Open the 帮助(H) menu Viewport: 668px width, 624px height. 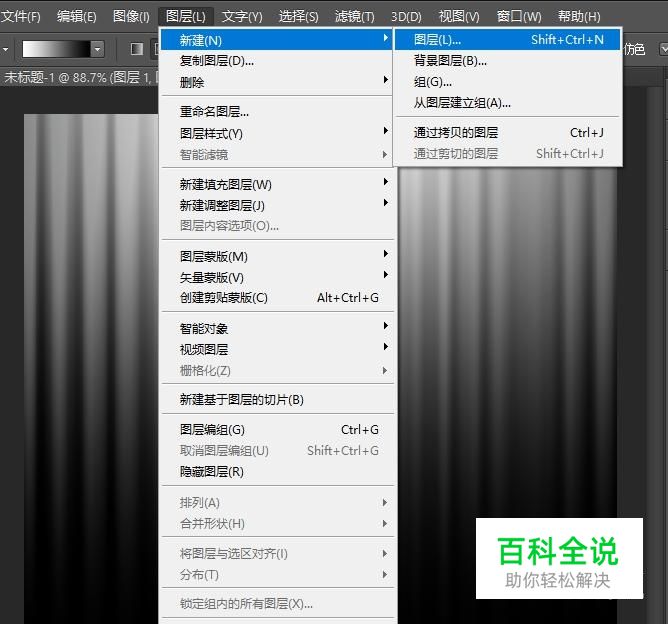(579, 17)
